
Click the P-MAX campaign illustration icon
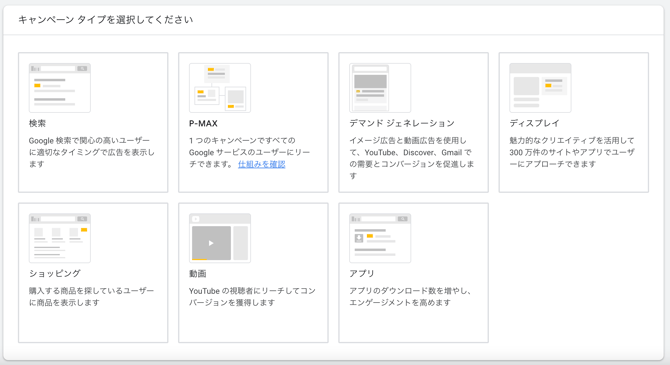220,88
